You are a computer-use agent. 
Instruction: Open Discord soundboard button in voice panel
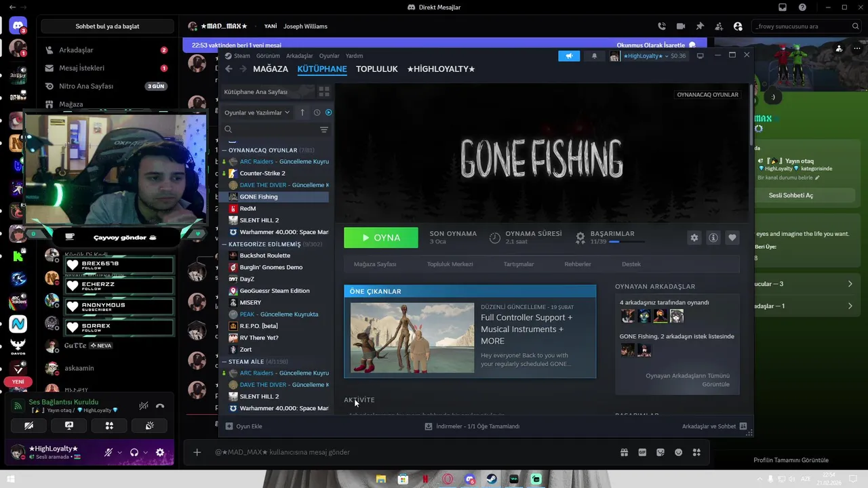149,426
